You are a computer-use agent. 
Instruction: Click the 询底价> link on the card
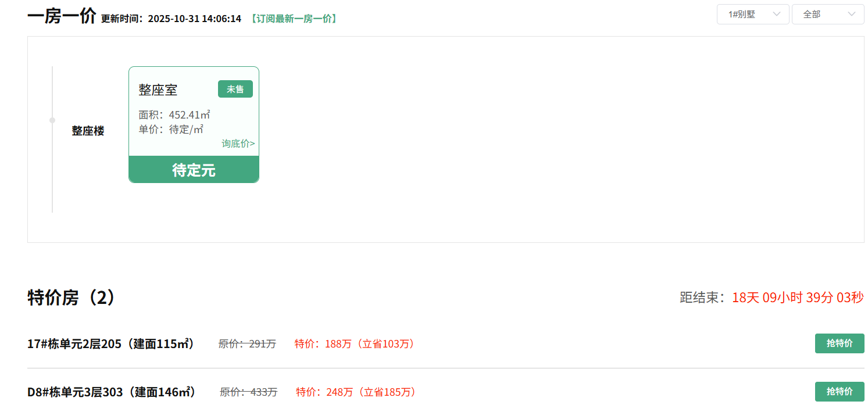point(238,144)
